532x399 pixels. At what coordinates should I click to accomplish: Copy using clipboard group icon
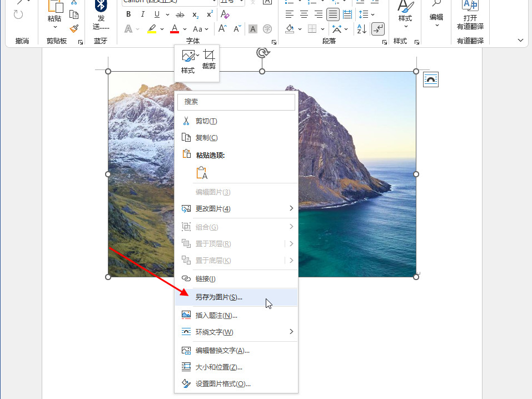(x=74, y=14)
